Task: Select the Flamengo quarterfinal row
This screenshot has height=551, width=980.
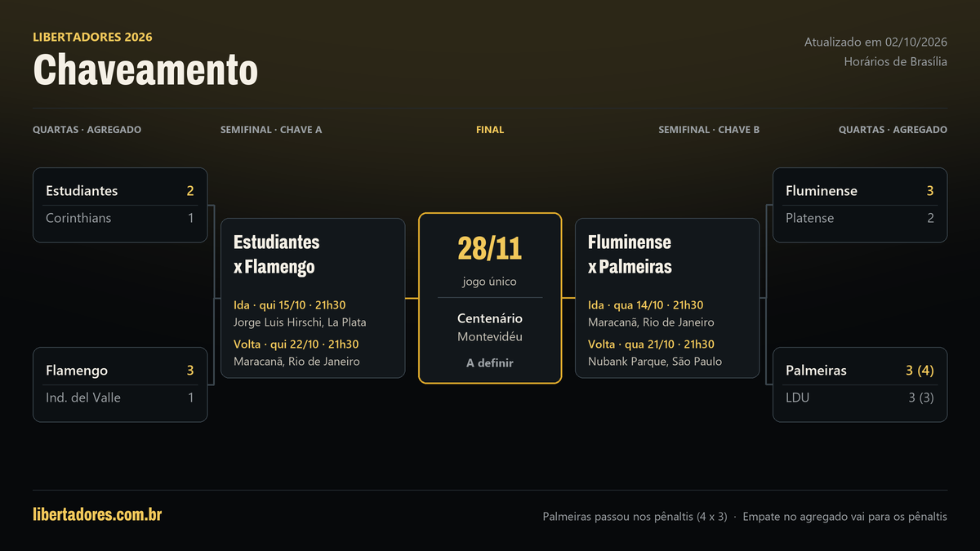Action: point(120,371)
